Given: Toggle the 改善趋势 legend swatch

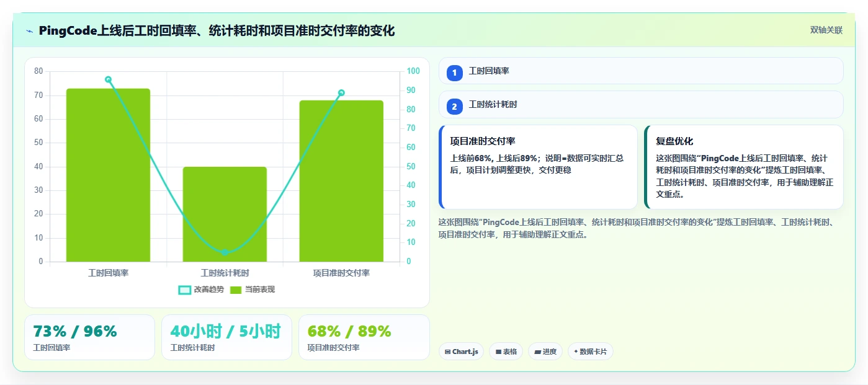Looking at the screenshot, I should pos(184,290).
